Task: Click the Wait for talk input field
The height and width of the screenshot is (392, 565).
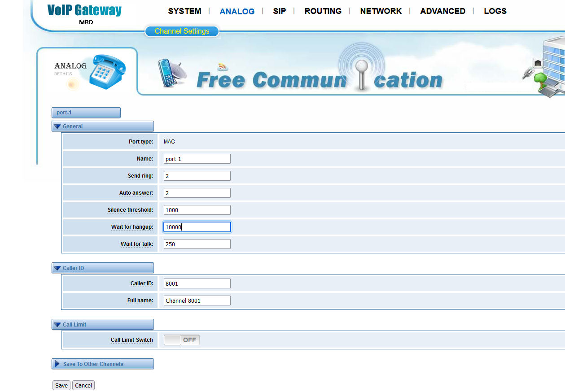Action: (197, 244)
